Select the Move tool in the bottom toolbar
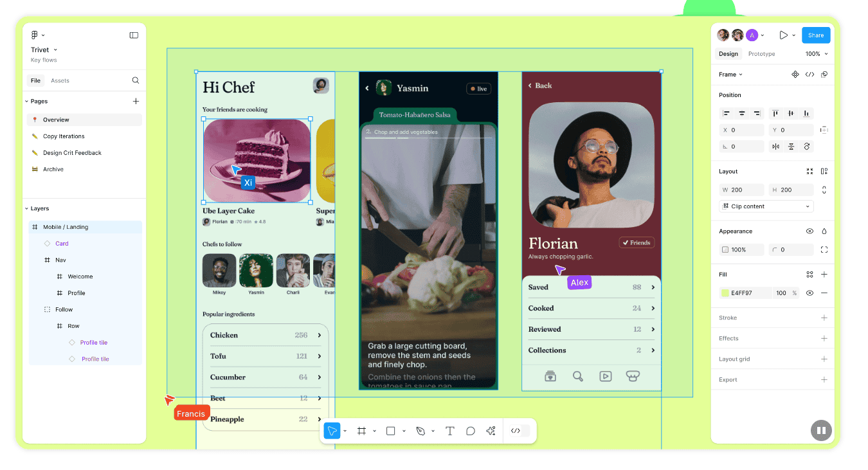This screenshot has height=470, width=868. click(332, 431)
